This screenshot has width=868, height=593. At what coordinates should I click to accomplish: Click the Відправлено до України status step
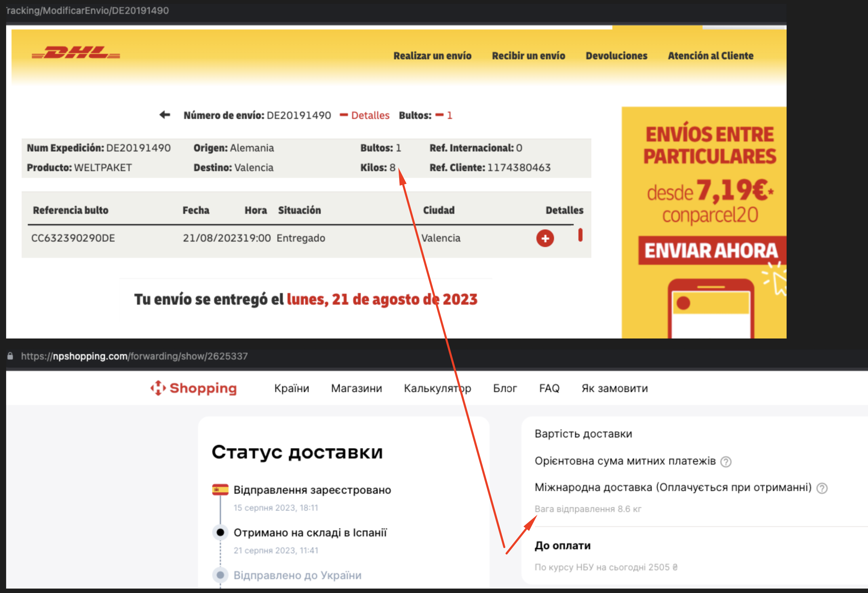(x=297, y=575)
